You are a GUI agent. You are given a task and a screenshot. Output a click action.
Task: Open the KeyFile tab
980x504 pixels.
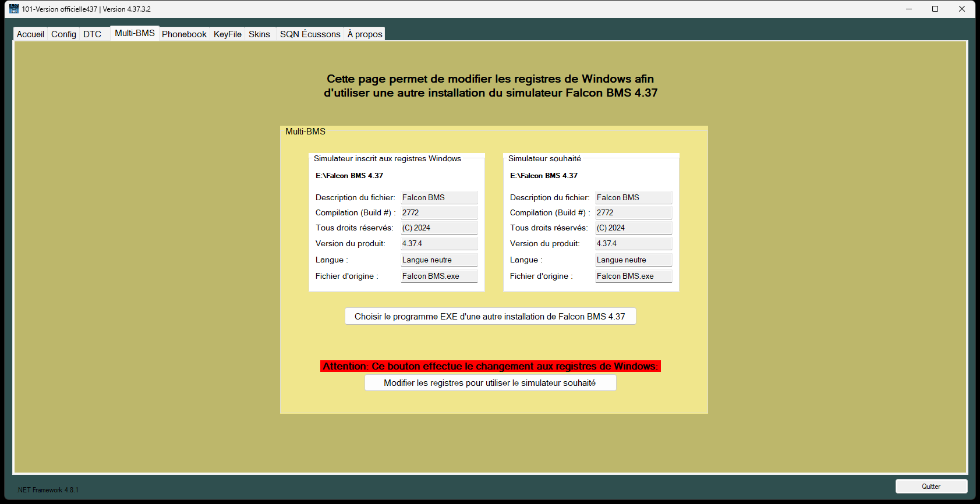click(227, 34)
